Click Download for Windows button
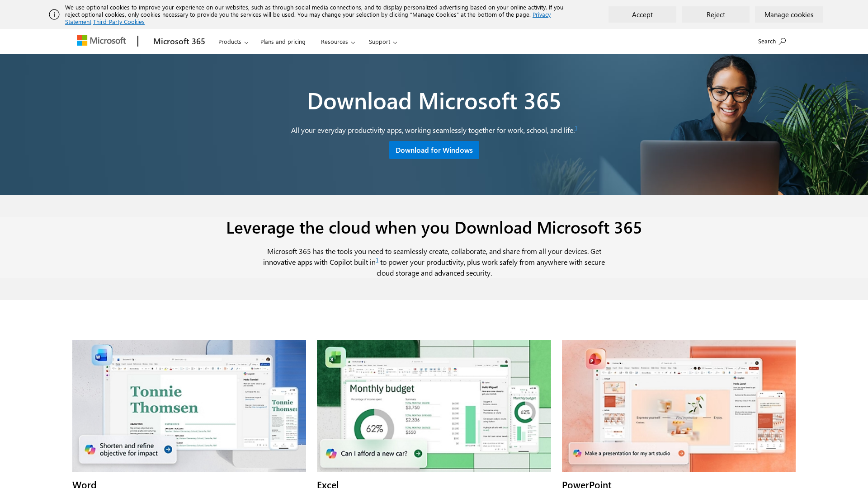 (x=434, y=150)
